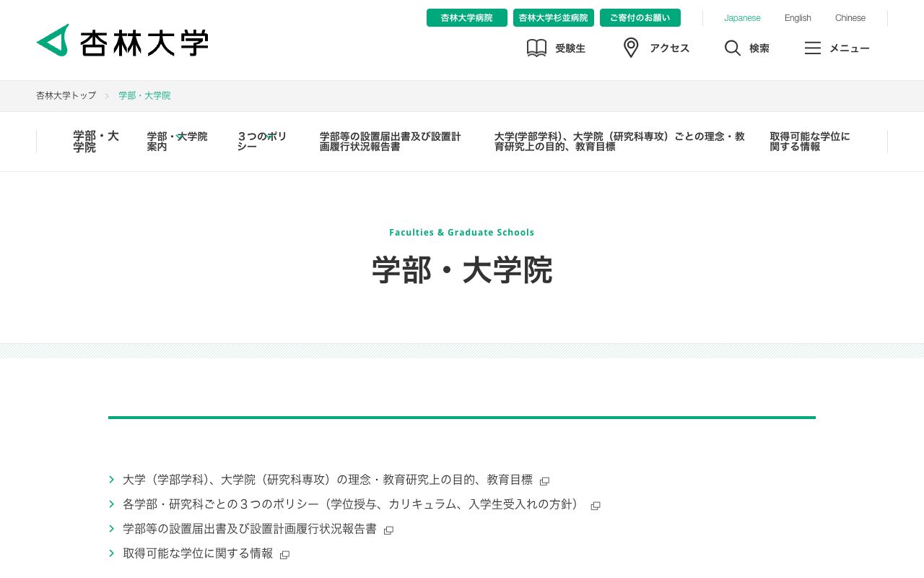Go to 杏林大学トップ breadcrumb
Viewport: 924px width, 578px height.
coord(66,95)
